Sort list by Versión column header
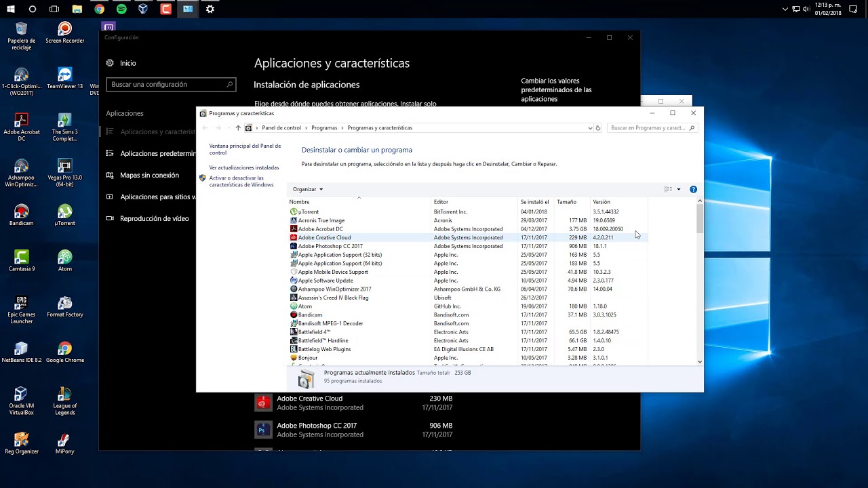The height and width of the screenshot is (488, 868). tap(619, 202)
